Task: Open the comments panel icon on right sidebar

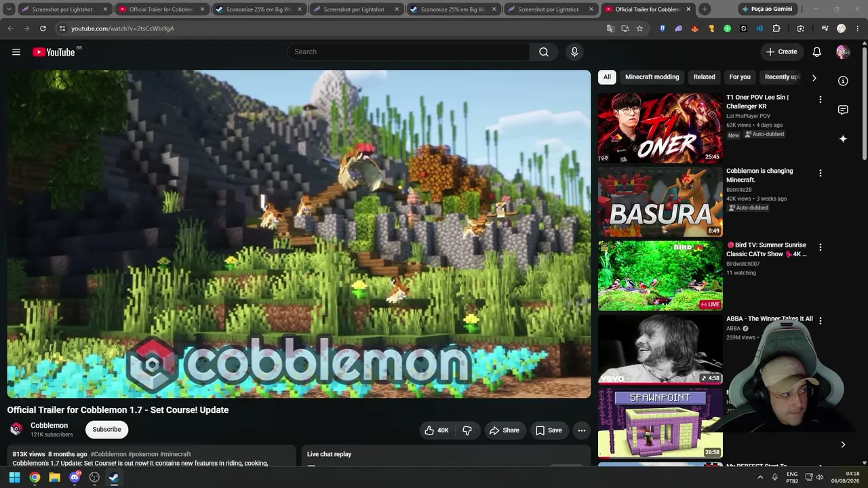Action: (843, 110)
